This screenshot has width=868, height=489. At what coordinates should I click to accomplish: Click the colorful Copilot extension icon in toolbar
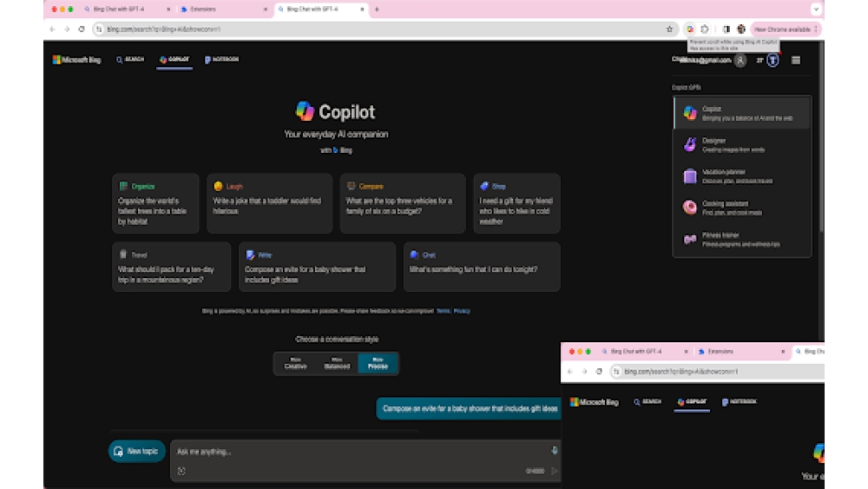point(690,30)
